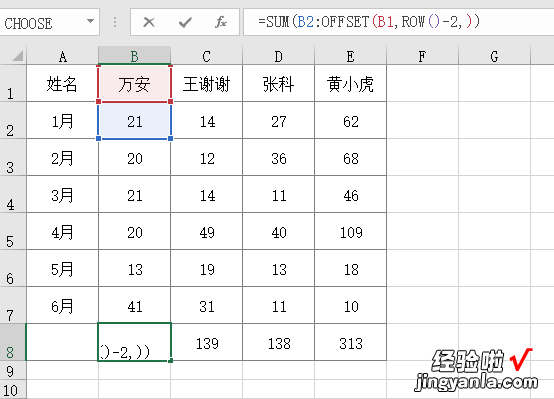The image size is (554, 399).
Task: Click cell with value 10 in row 7
Action: (x=350, y=305)
